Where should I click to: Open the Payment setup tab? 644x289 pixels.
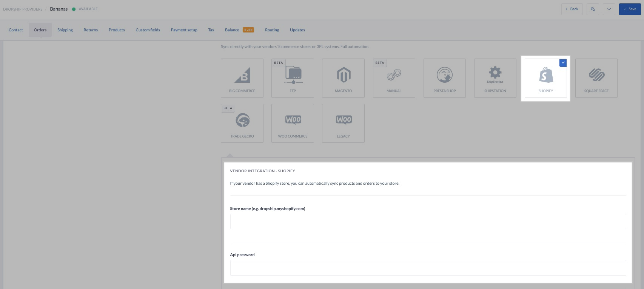[x=184, y=30]
